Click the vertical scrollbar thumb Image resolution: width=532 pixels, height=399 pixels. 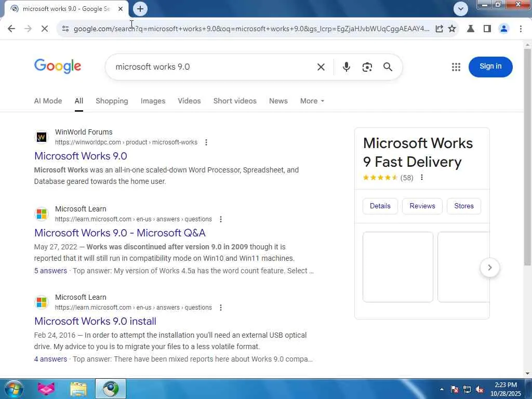pos(528,157)
